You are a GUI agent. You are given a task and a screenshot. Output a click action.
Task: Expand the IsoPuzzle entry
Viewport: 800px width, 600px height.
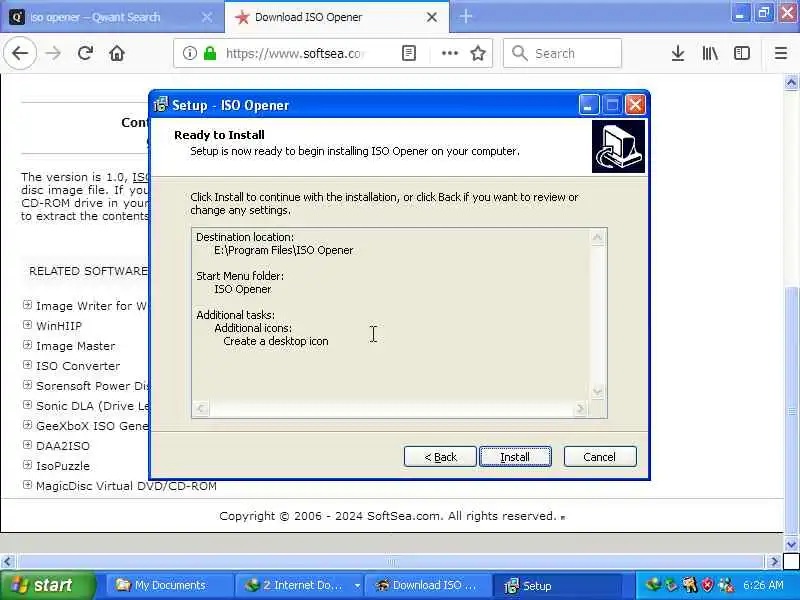tap(28, 465)
